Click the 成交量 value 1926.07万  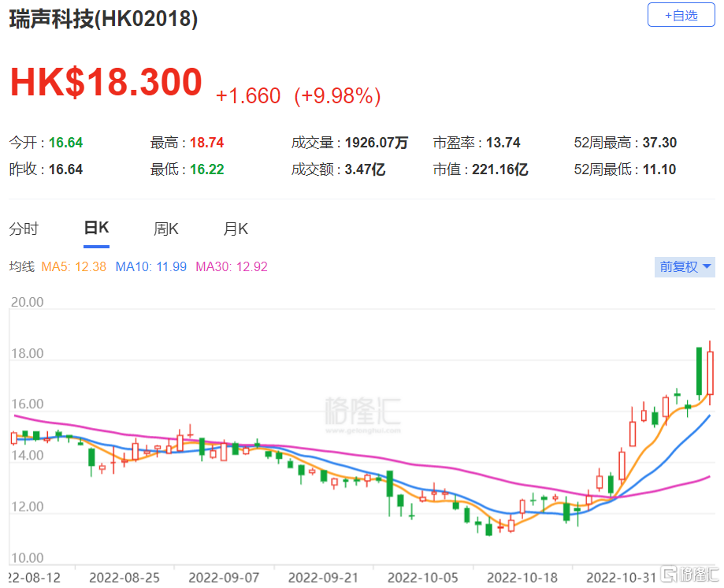[x=377, y=143]
